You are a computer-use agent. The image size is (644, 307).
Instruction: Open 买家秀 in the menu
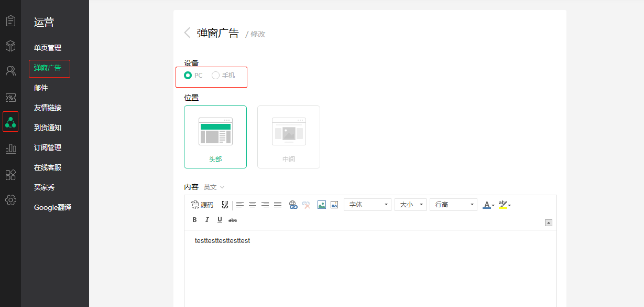[x=45, y=187]
